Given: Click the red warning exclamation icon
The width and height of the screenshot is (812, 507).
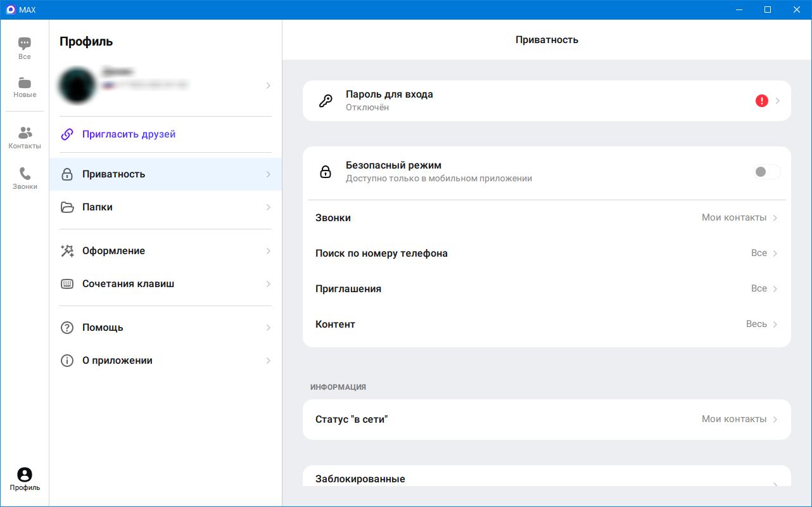Looking at the screenshot, I should tap(761, 101).
